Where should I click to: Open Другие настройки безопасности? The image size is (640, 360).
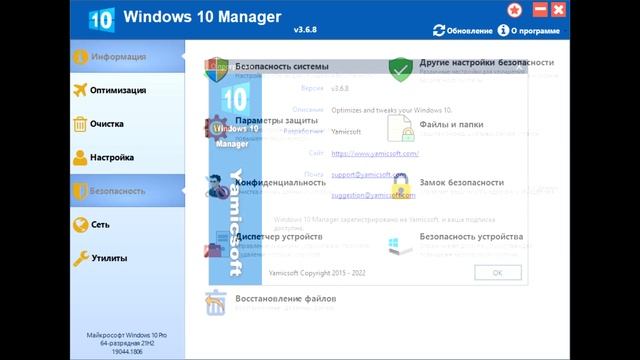point(487,62)
